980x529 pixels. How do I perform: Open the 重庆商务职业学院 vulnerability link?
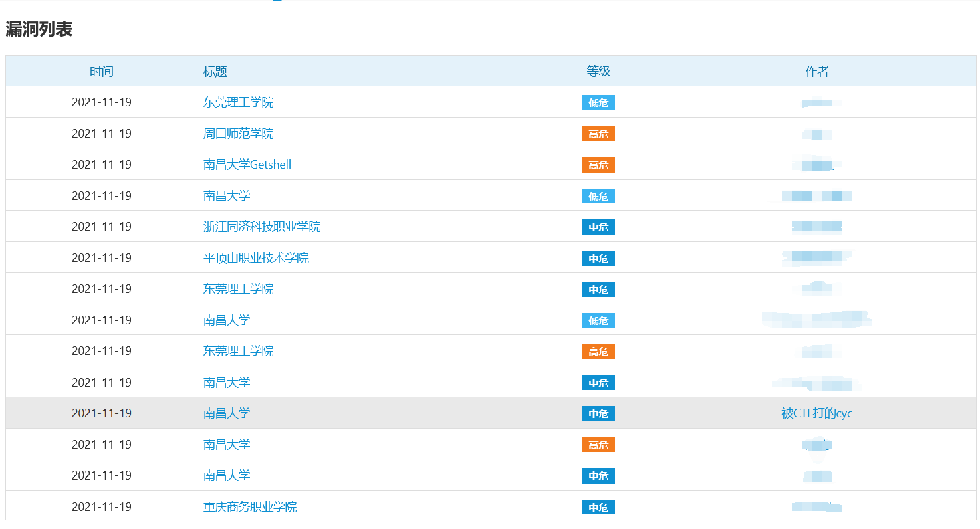click(x=250, y=507)
